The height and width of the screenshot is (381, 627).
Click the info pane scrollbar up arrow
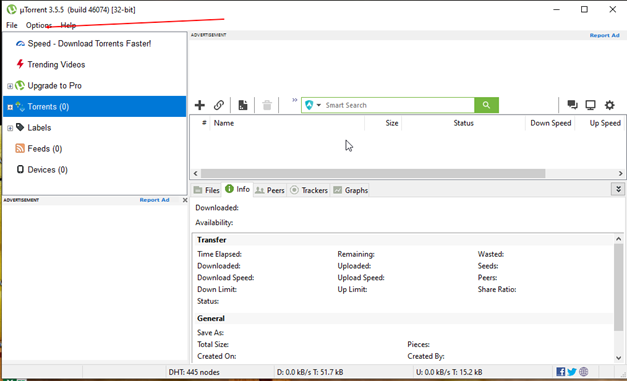click(x=619, y=239)
